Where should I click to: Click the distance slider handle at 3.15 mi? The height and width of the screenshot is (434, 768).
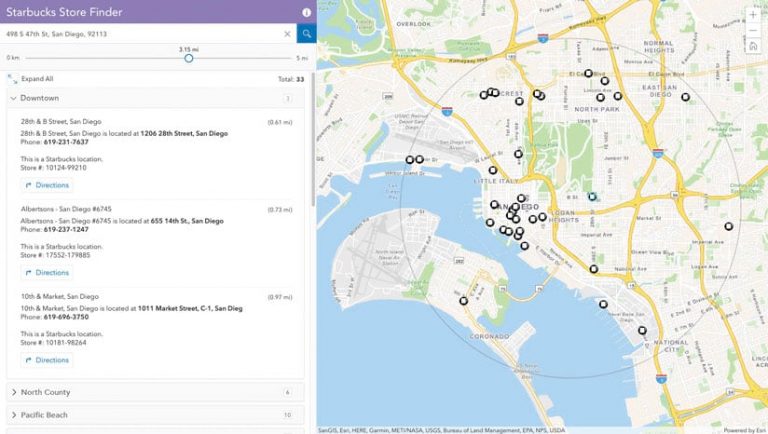pos(189,58)
